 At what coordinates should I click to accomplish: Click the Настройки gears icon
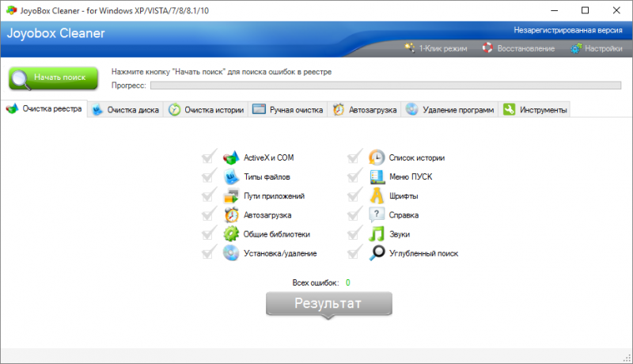pyautogui.click(x=576, y=48)
